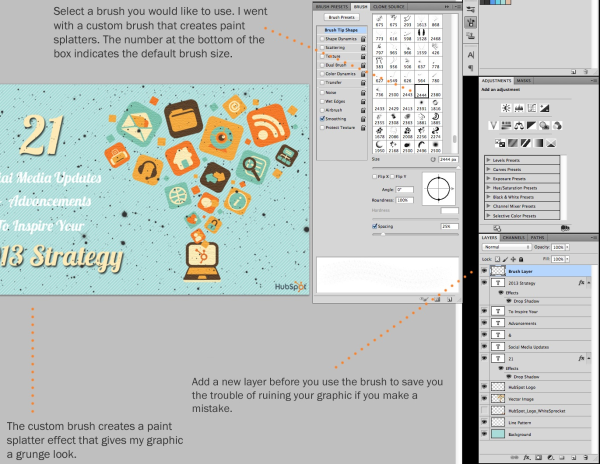Select the Adjustments tab
This screenshot has width=600, height=464.
[x=496, y=81]
